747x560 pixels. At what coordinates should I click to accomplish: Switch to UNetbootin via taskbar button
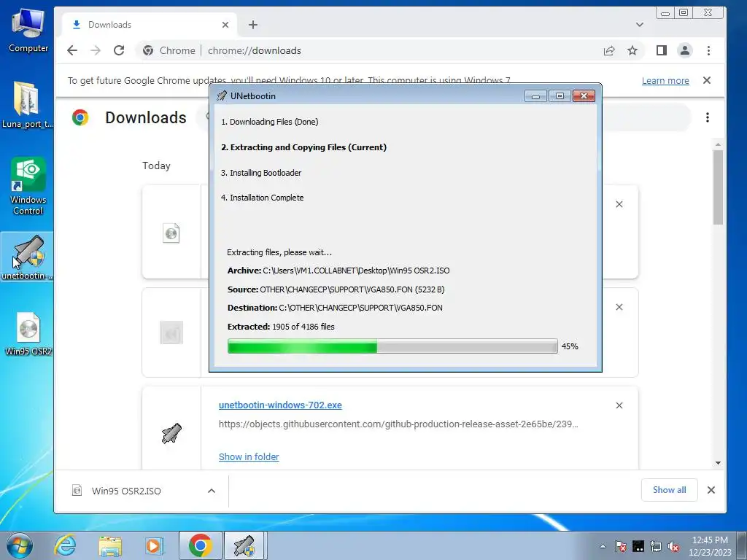tap(244, 545)
